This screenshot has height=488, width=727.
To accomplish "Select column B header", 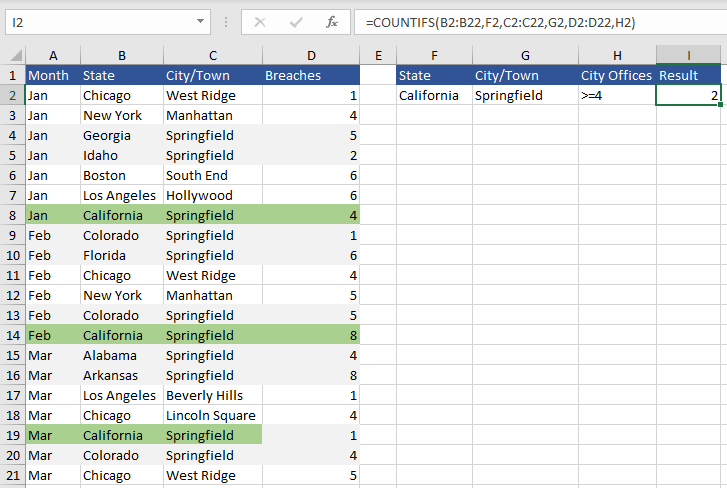I will coord(121,56).
